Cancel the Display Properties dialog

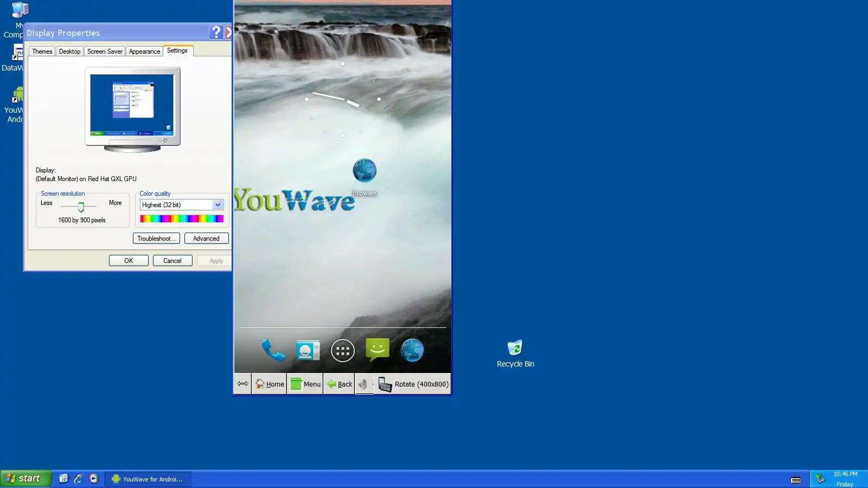tap(173, 261)
